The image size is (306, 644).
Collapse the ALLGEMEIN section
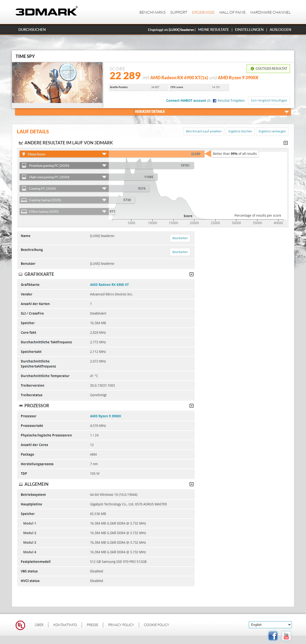click(192, 484)
